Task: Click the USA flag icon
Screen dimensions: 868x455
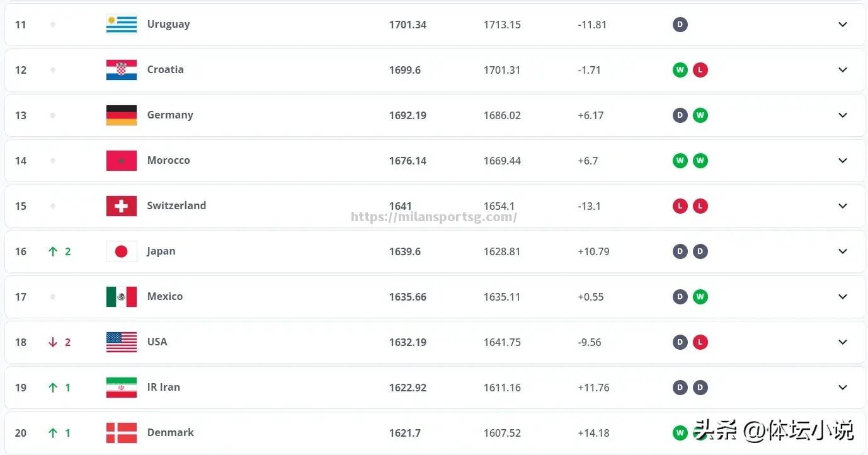Action: [122, 342]
